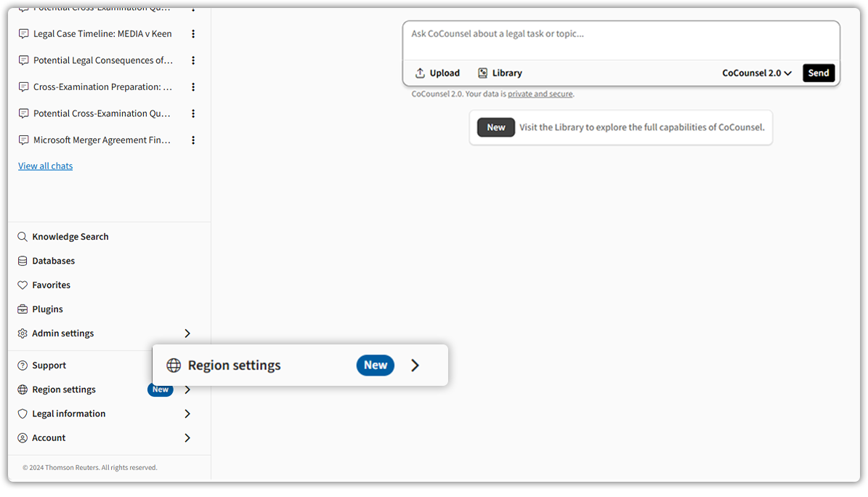Click the New badge on Region settings
Screen dimensions: 868x497
375,365
